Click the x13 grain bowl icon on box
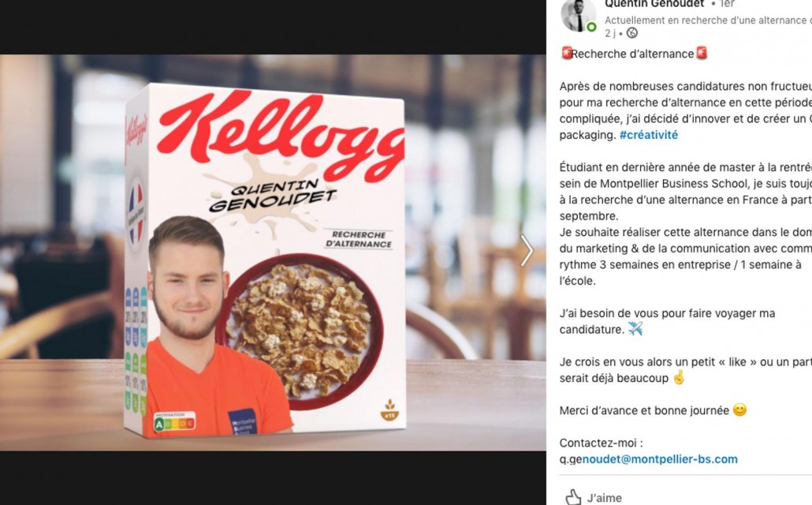 coord(389,410)
